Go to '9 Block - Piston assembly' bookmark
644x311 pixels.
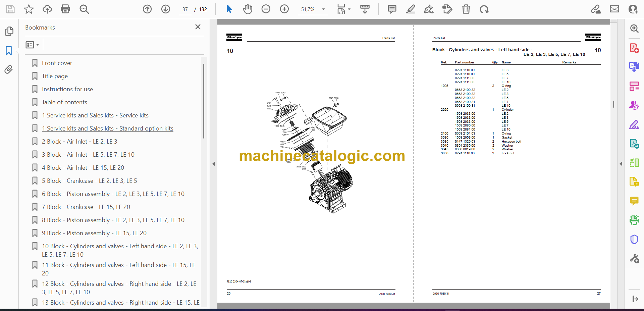(94, 233)
